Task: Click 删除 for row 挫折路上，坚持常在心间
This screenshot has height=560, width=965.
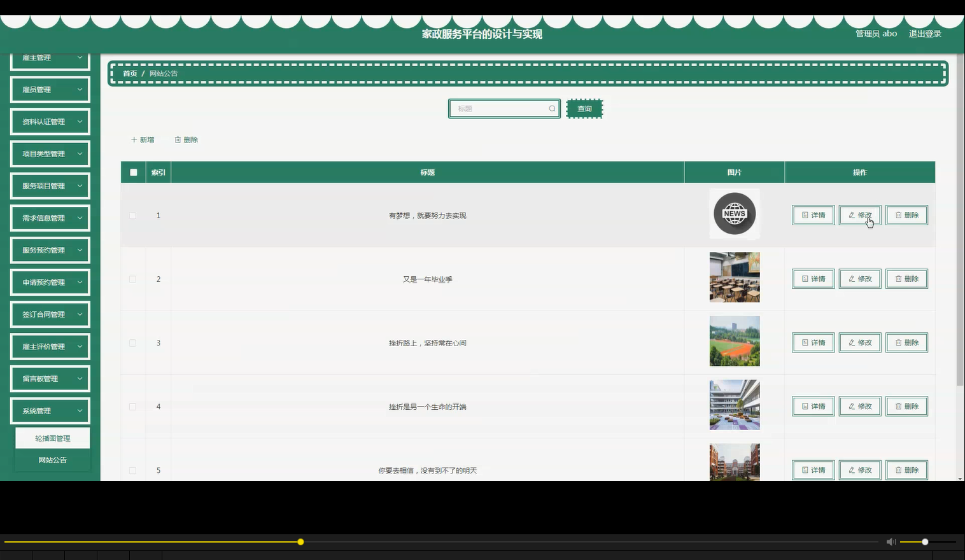Action: tap(906, 342)
